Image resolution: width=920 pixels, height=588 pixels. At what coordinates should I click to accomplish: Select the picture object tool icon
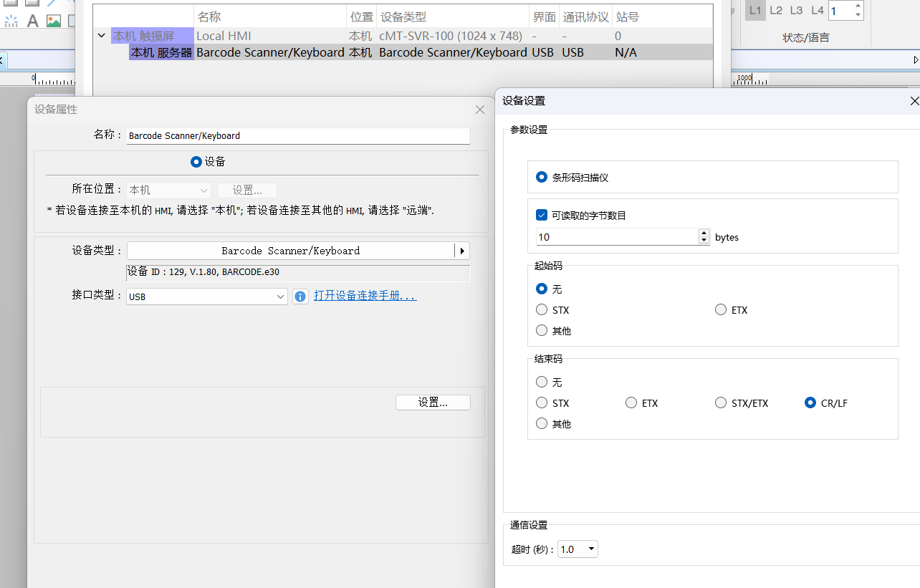[54, 21]
